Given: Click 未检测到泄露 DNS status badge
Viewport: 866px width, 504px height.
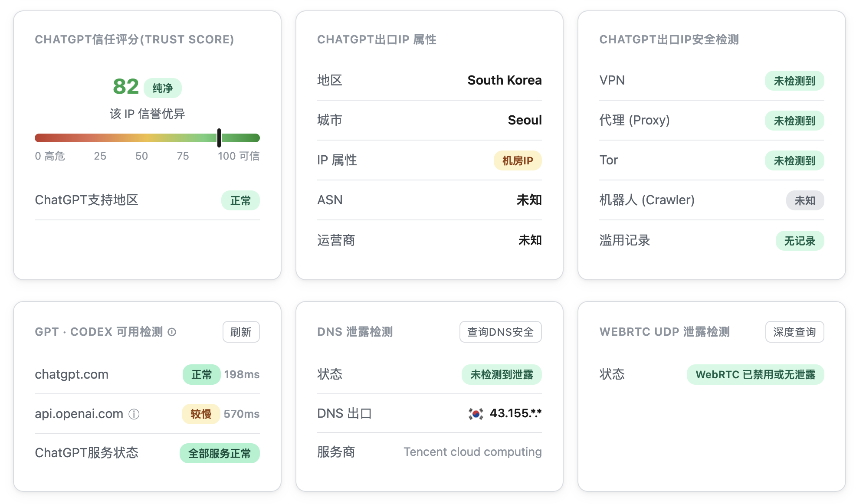Looking at the screenshot, I should click(502, 374).
